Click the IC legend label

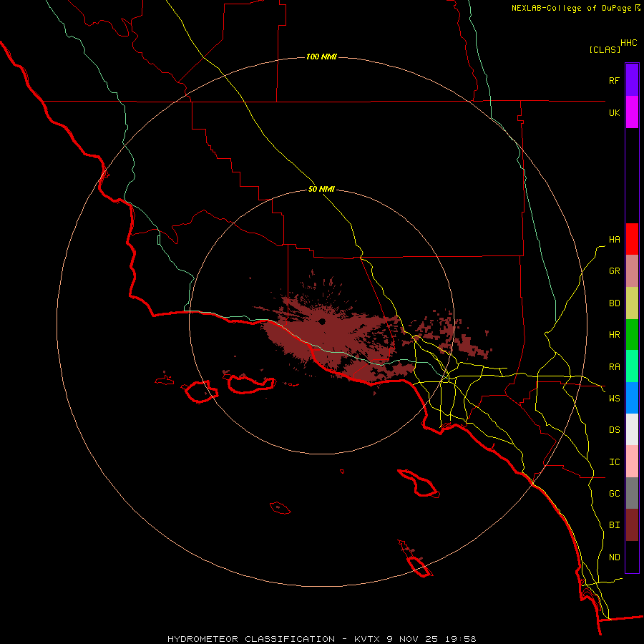coord(614,462)
